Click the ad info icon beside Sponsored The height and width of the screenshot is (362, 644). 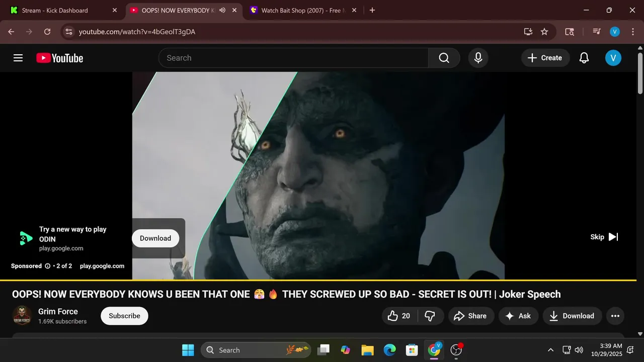click(x=48, y=266)
